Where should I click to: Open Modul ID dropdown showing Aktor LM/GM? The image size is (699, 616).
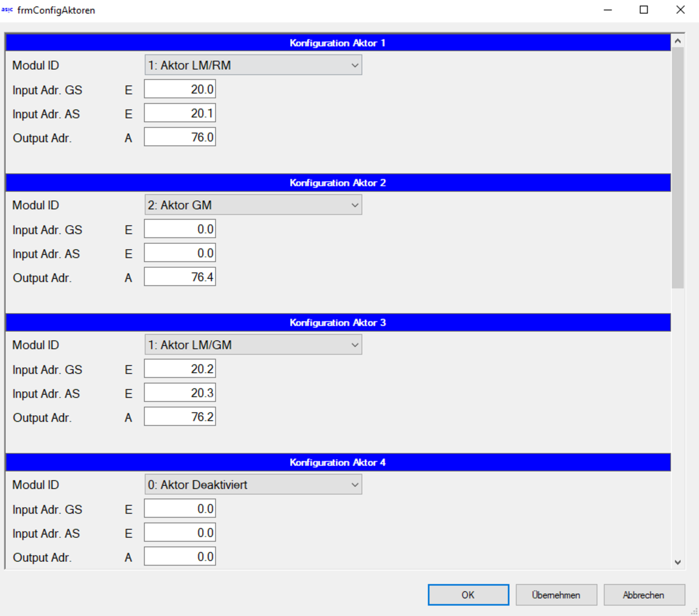point(253,345)
